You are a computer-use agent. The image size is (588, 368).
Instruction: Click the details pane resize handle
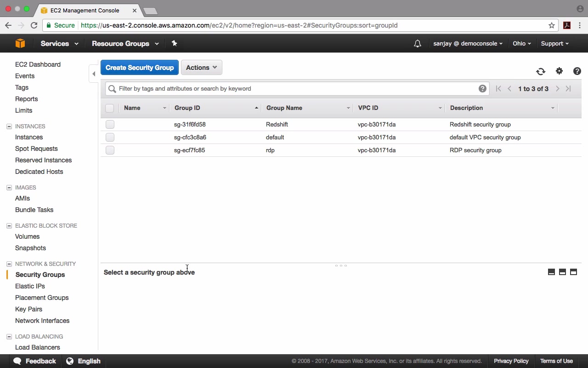(341, 265)
